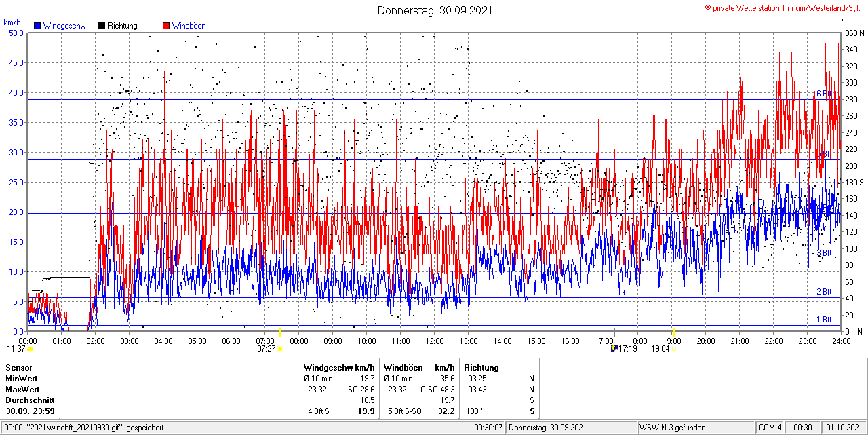Image resolution: width=868 pixels, height=435 pixels.
Task: Click the 03:25 direction minimum time
Action: (x=477, y=379)
